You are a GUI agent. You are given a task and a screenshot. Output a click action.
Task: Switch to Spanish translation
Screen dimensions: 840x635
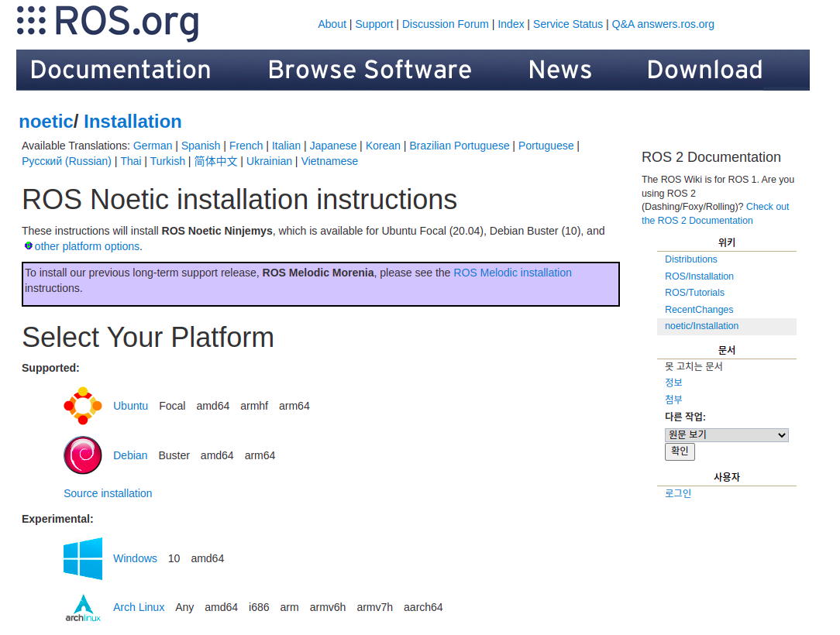201,146
